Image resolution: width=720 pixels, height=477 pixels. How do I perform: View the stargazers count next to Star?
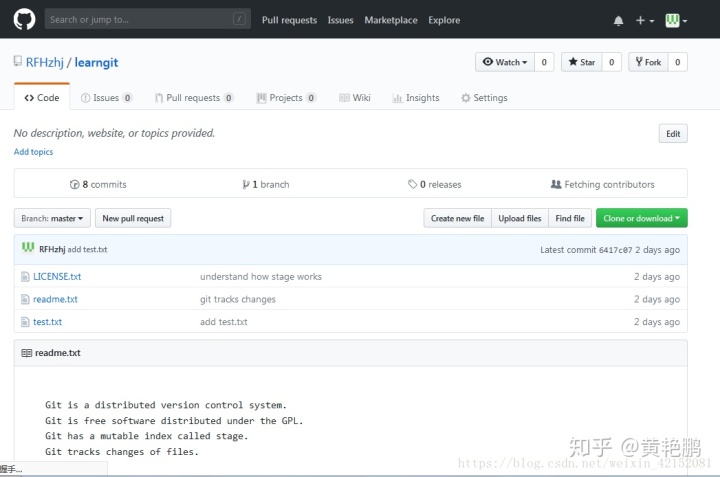[611, 62]
